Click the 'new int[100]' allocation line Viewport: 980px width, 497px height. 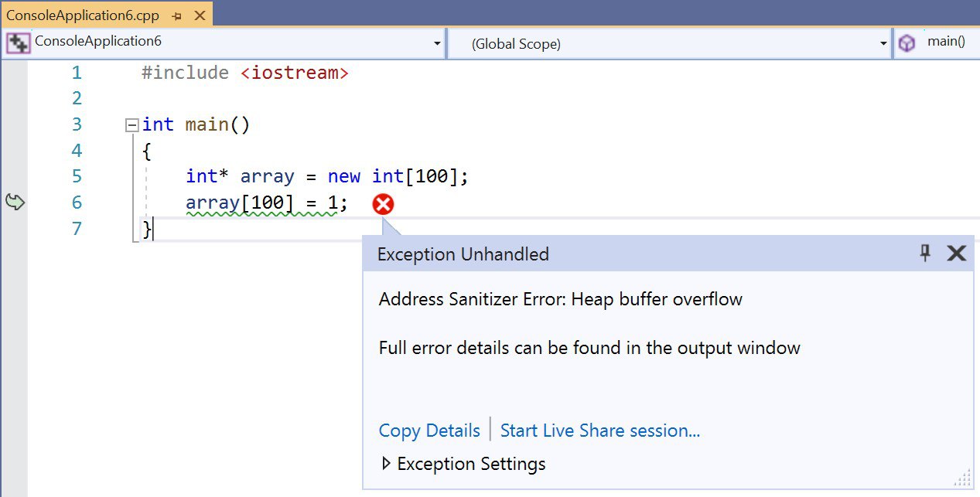pyautogui.click(x=327, y=176)
